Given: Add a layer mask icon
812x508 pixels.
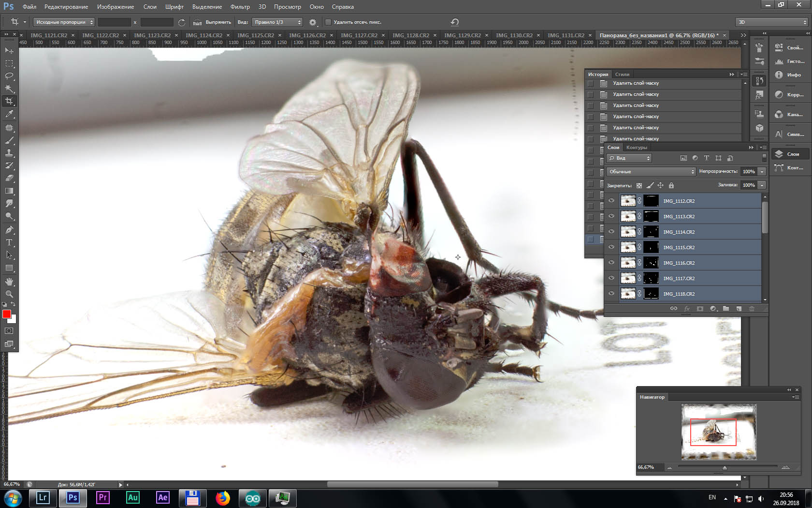Looking at the screenshot, I should point(700,309).
